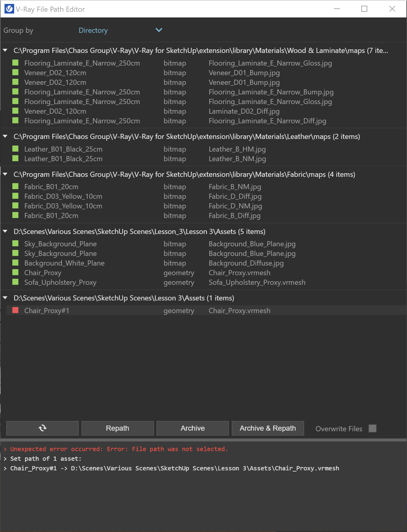Click the refresh arrows button

(42, 428)
